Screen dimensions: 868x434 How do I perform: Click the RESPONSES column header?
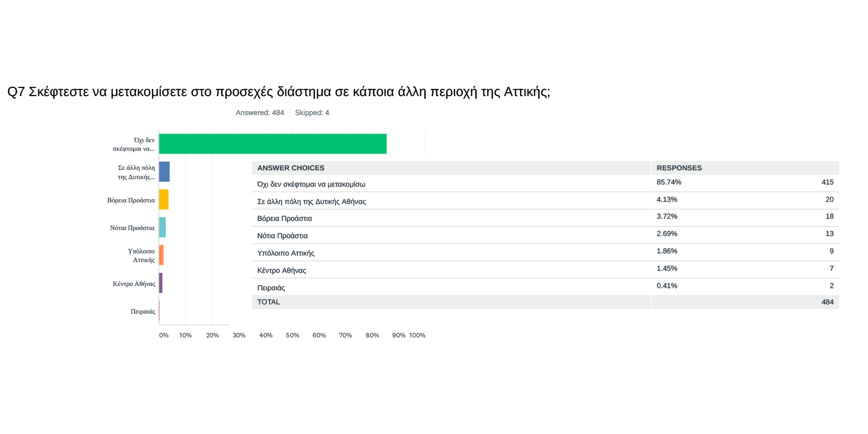679,168
